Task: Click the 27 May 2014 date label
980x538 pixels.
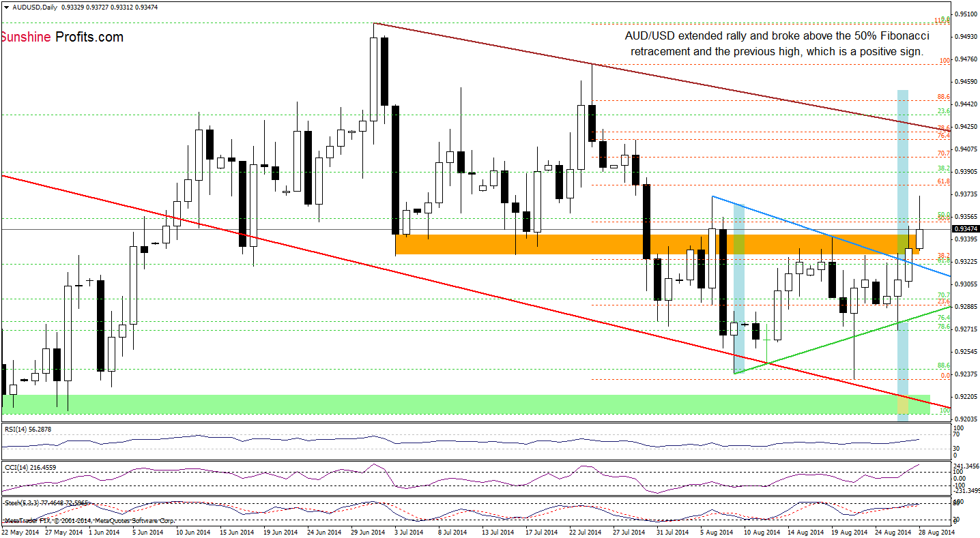Action: (63, 533)
